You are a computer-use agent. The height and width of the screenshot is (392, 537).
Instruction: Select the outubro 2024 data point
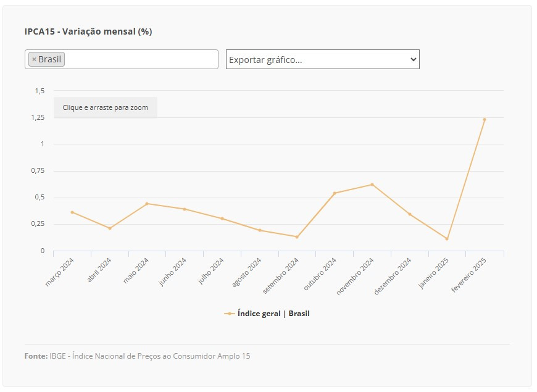click(x=335, y=193)
